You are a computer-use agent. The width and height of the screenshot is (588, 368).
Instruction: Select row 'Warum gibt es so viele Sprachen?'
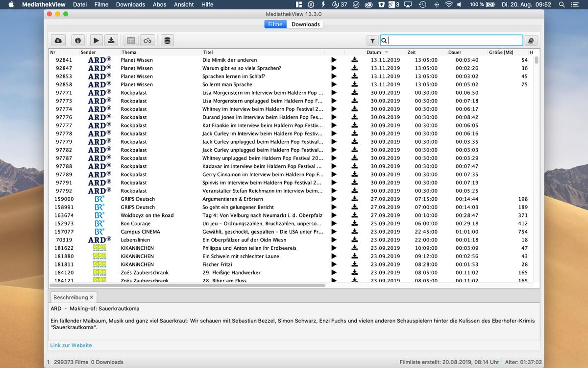[x=292, y=68]
